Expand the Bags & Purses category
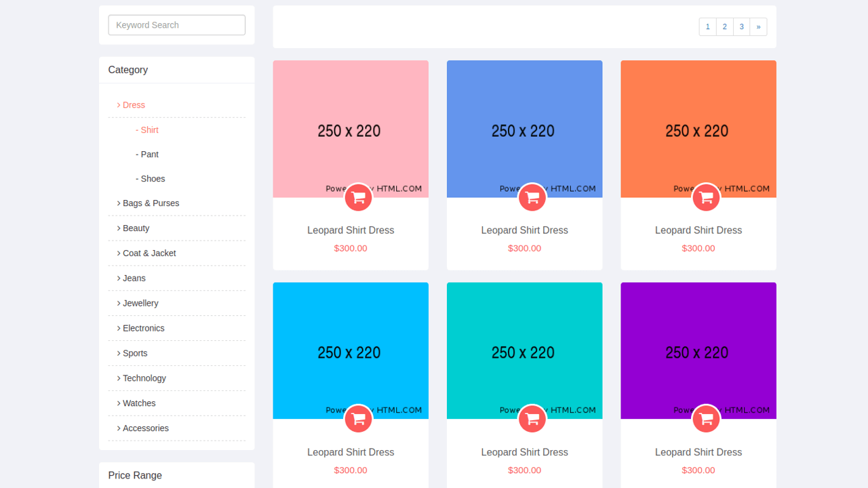The image size is (868, 488). (151, 203)
